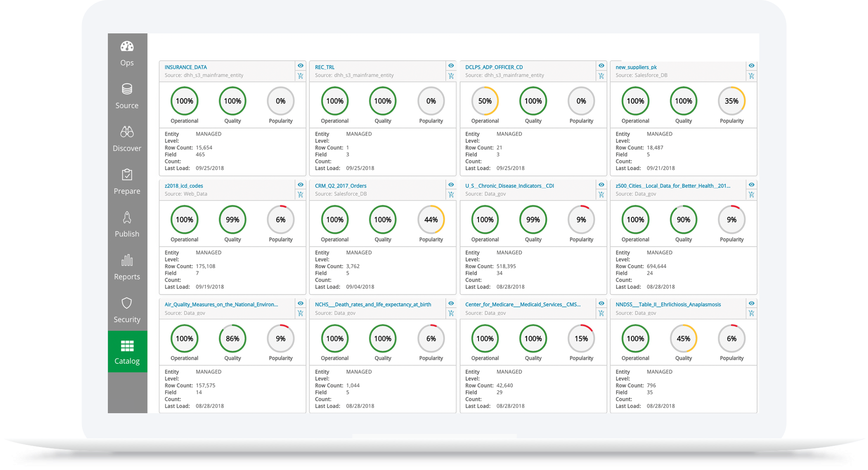
Task: Open the DCLPS_ADP_OFFICER_CD entity link
Action: (494, 67)
